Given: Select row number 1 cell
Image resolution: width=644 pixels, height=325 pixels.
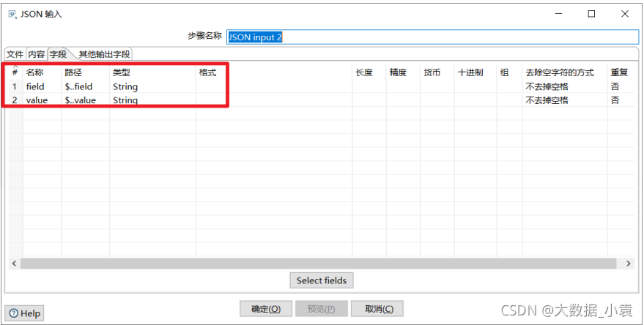Looking at the screenshot, I should [15, 86].
